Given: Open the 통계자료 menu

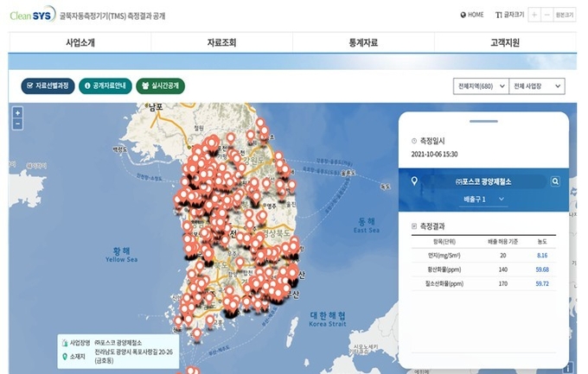Looking at the screenshot, I should [363, 42].
